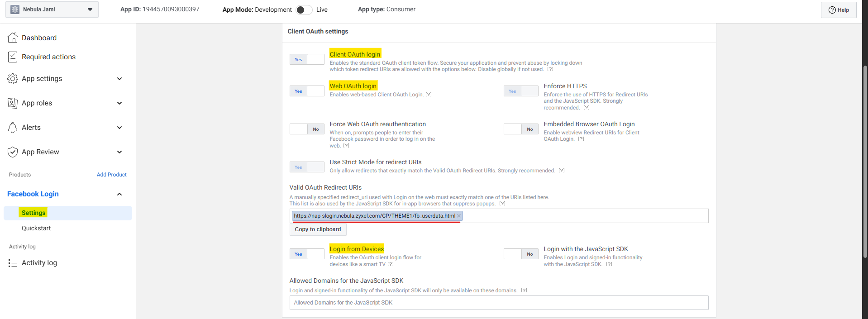Image resolution: width=868 pixels, height=319 pixels.
Task: Open the Facebook Login product heading
Action: click(33, 194)
